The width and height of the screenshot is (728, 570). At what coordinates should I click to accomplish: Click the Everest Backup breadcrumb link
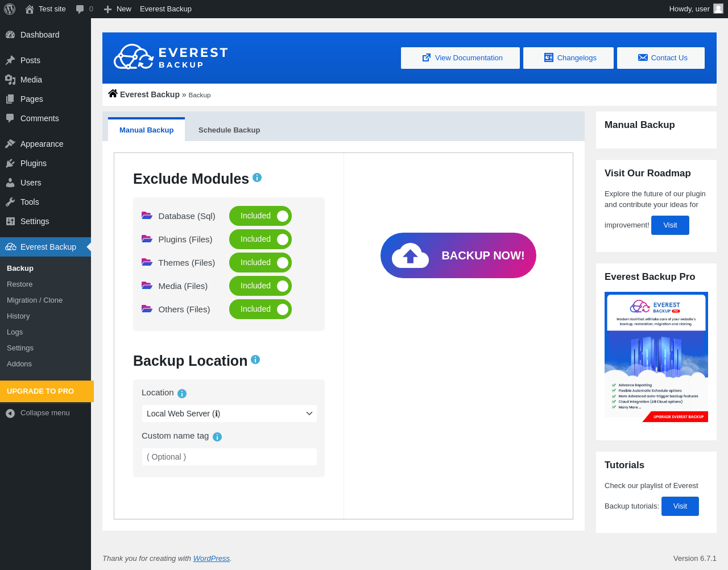tap(150, 94)
